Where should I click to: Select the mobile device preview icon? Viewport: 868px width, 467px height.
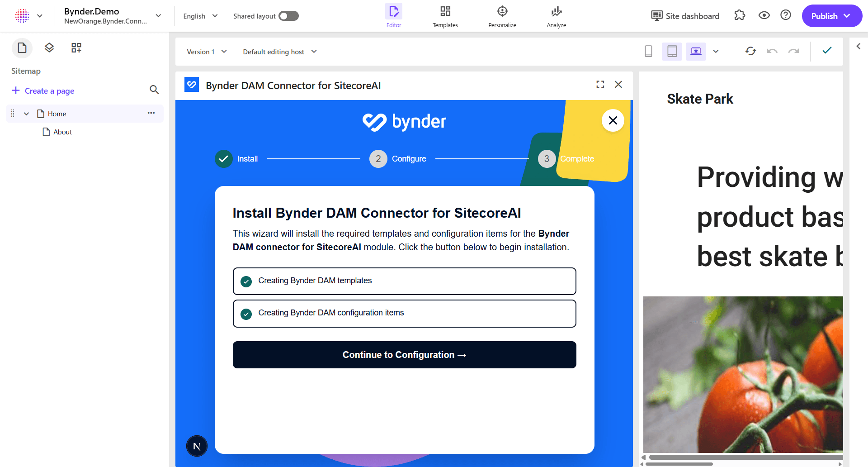coord(648,51)
